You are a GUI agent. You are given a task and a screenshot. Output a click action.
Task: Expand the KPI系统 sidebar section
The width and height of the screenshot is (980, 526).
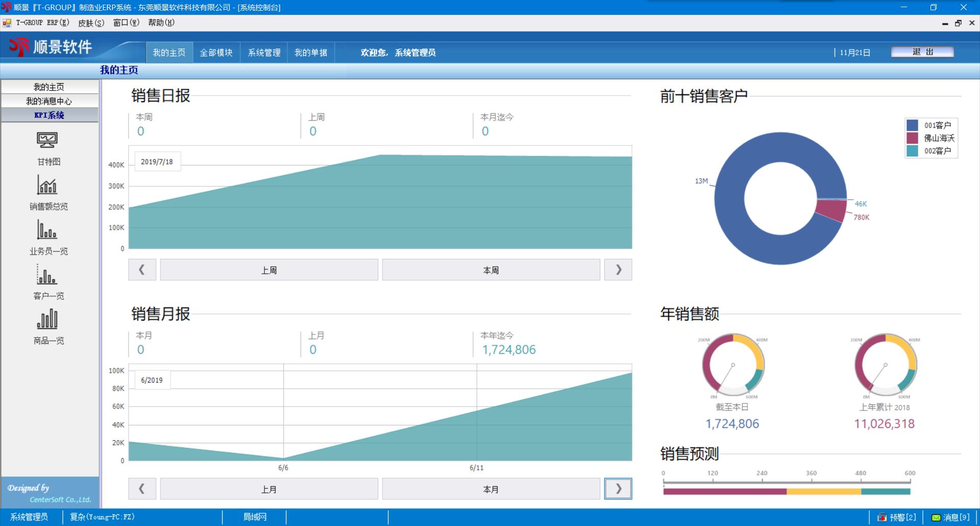click(x=50, y=115)
